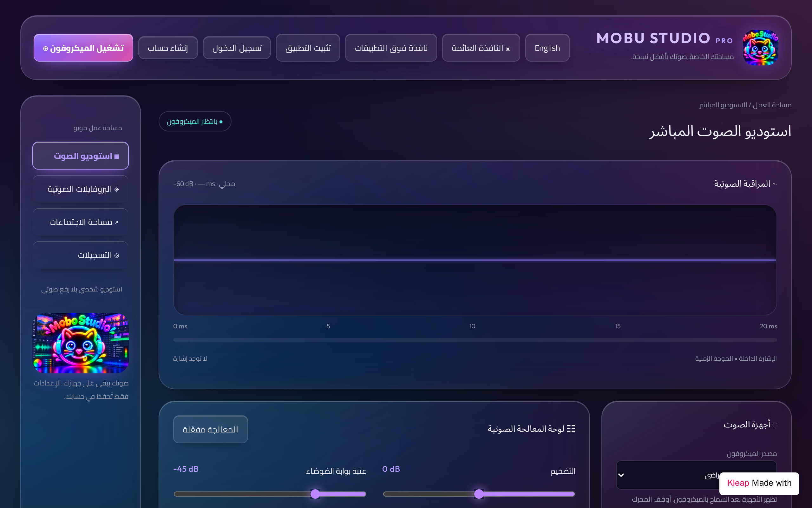Click تثبيت التطبيق install button
812x508 pixels.
pos(308,48)
